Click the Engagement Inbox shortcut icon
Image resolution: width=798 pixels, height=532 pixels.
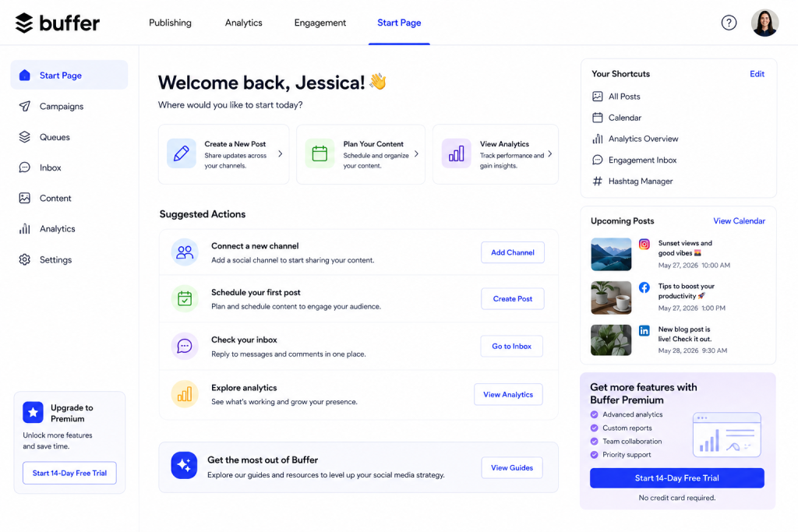tap(598, 160)
